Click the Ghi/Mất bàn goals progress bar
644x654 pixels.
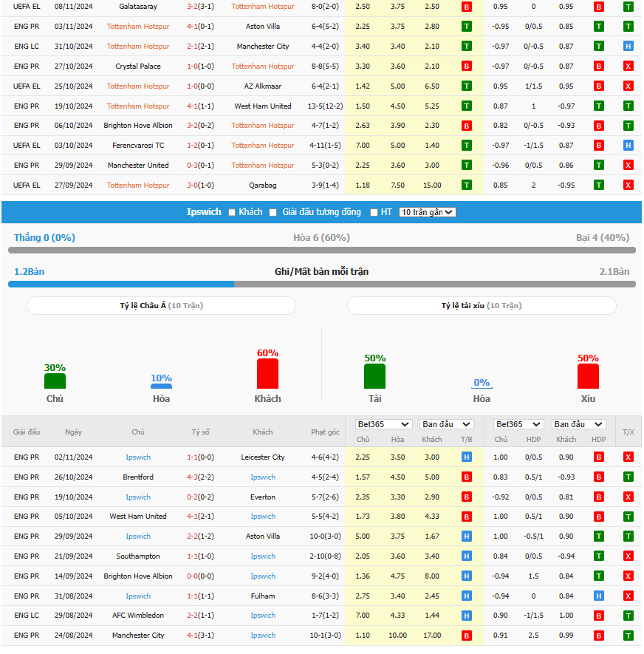point(322,285)
